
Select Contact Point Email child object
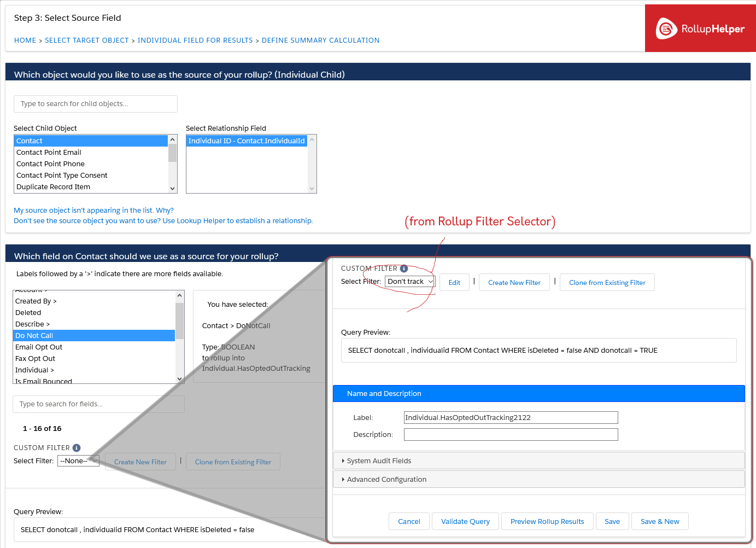point(91,153)
